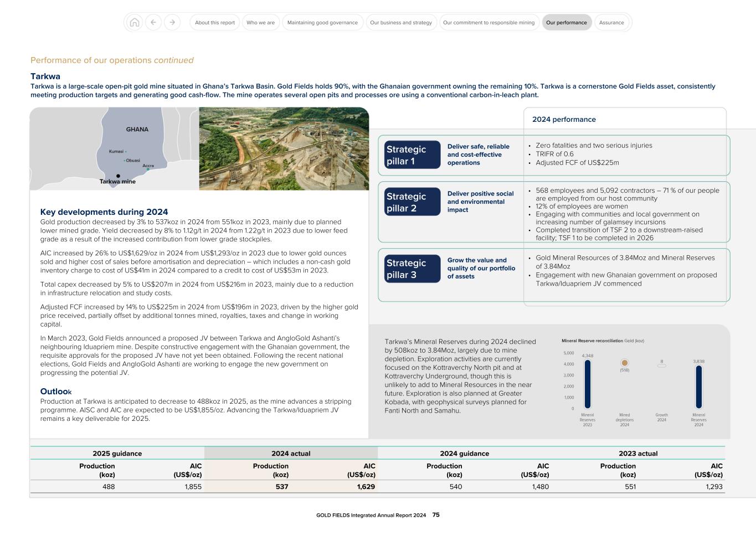Open the Our business and strategy section
The height and width of the screenshot is (536, 756).
(400, 22)
